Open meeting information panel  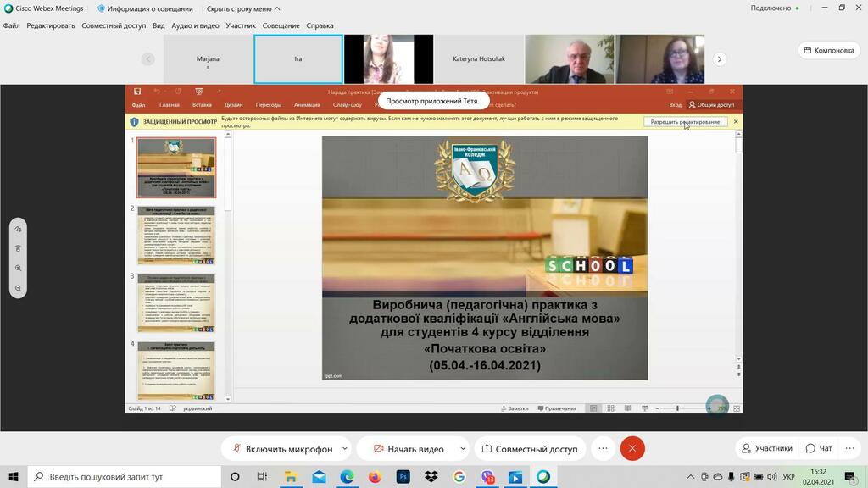(x=145, y=8)
